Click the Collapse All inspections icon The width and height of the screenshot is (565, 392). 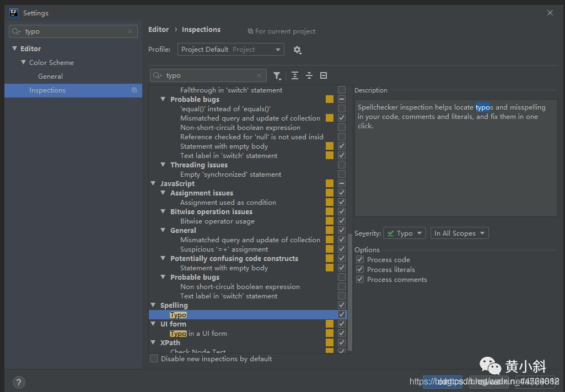(x=309, y=75)
